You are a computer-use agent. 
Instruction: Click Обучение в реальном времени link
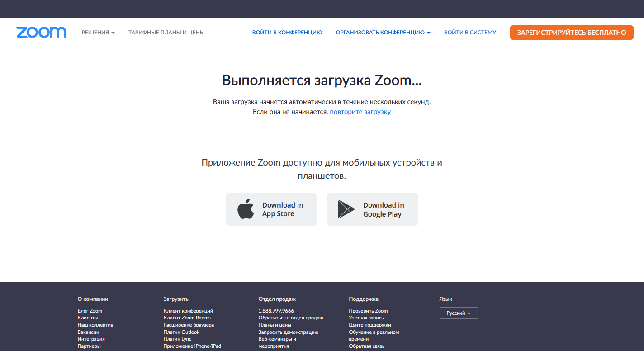point(374,336)
